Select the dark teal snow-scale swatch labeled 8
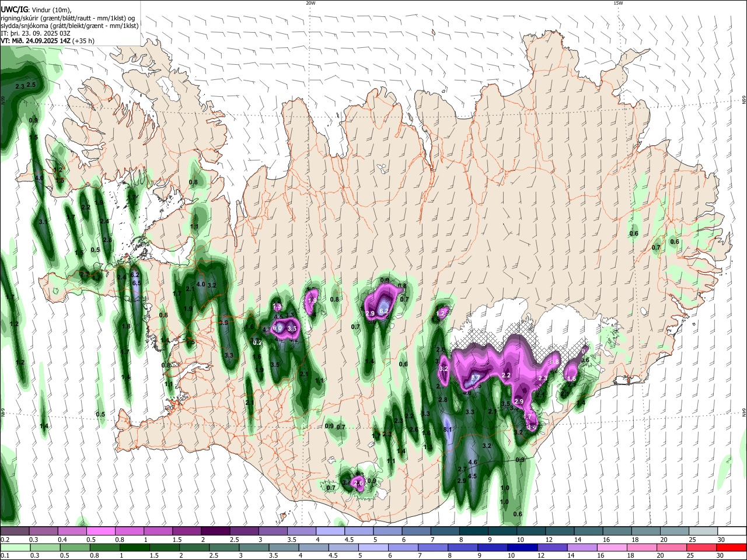This screenshot has width=747, height=560. [x=473, y=531]
